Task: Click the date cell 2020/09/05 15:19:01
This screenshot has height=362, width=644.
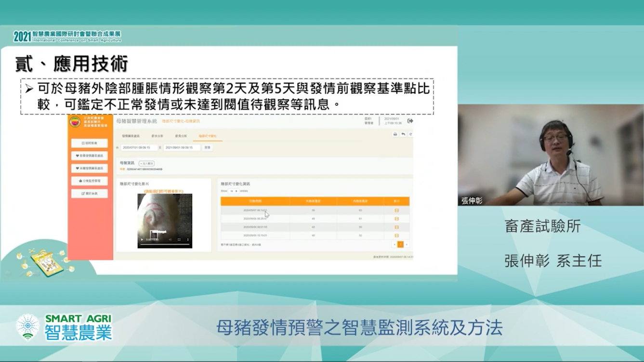Action: (x=255, y=235)
